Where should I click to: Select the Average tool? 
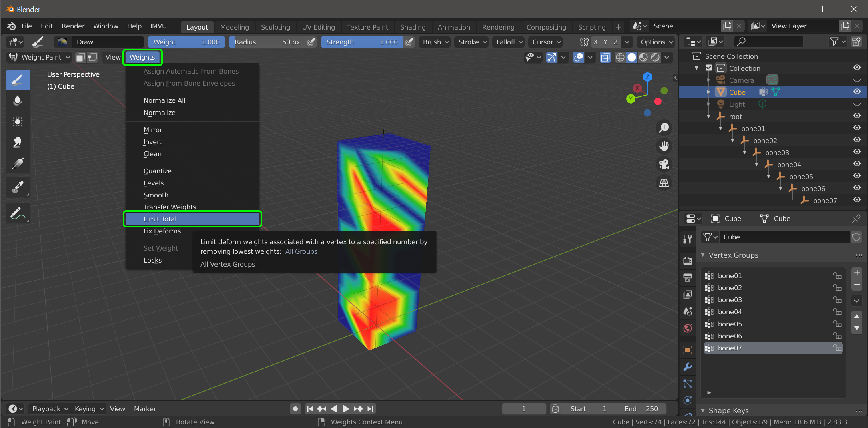(x=18, y=122)
